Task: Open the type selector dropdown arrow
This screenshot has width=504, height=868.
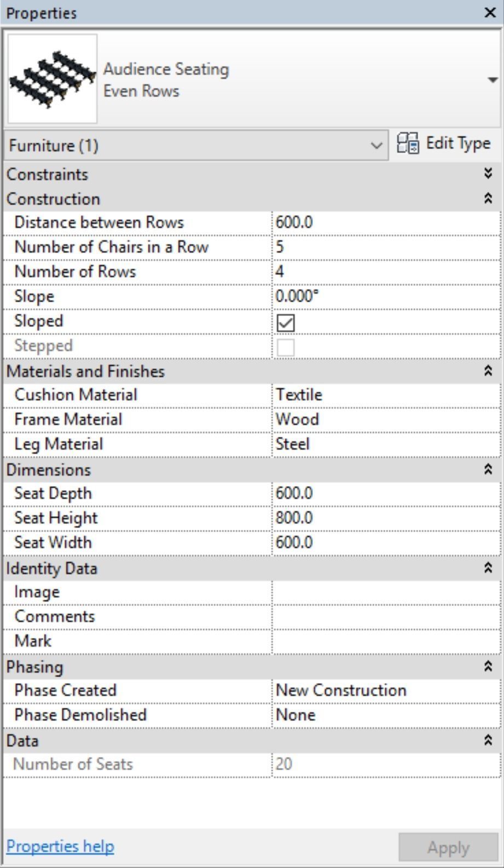Action: (492, 80)
